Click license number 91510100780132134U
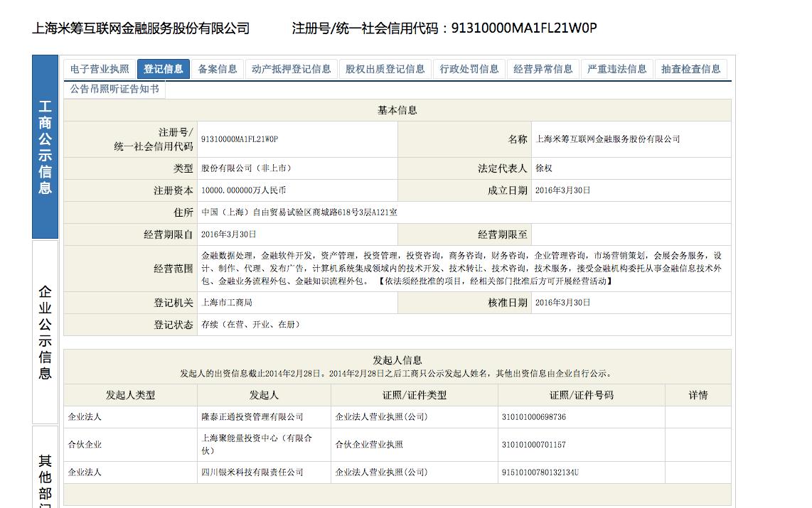 click(x=540, y=472)
